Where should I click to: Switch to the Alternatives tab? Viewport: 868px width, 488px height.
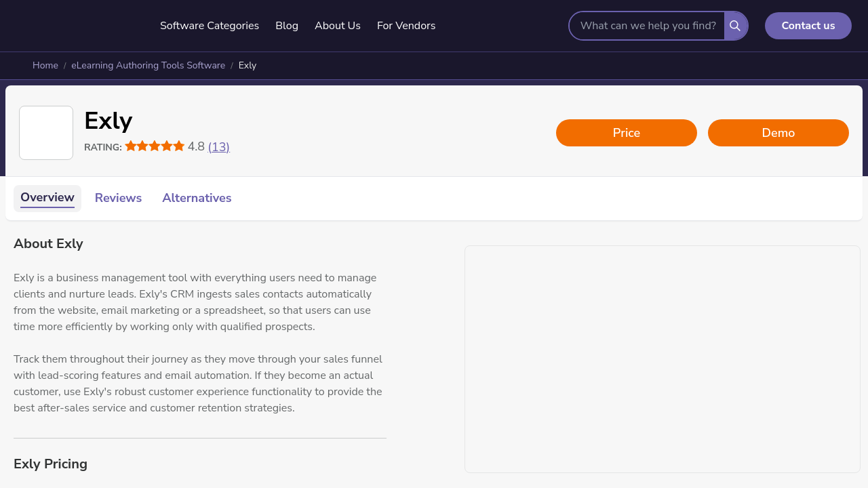point(197,198)
